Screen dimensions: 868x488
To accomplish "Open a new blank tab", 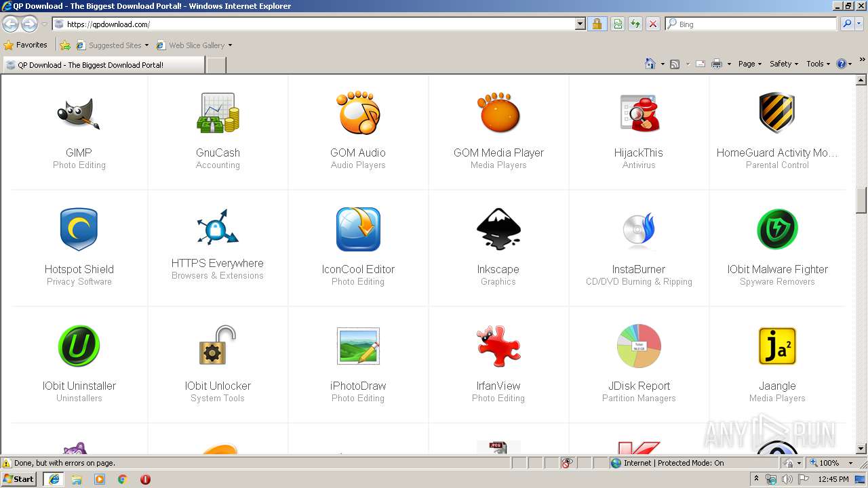I will [x=216, y=65].
